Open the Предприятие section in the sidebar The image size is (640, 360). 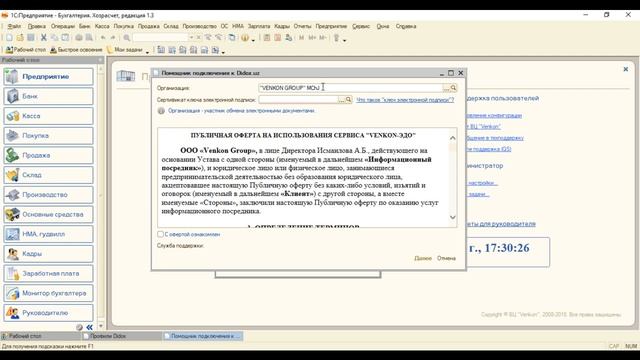tap(48, 77)
